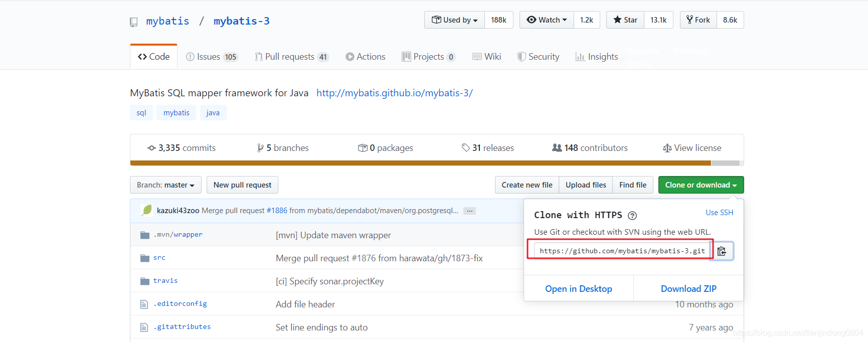Open the '[ci] Specify sonar.projectKey' commit message
Screen dimensions: 868x342
pos(330,281)
